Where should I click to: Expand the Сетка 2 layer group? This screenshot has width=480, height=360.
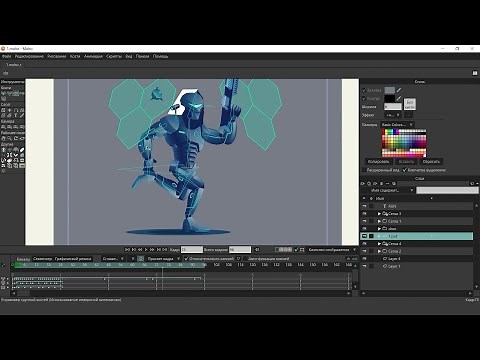click(x=379, y=251)
